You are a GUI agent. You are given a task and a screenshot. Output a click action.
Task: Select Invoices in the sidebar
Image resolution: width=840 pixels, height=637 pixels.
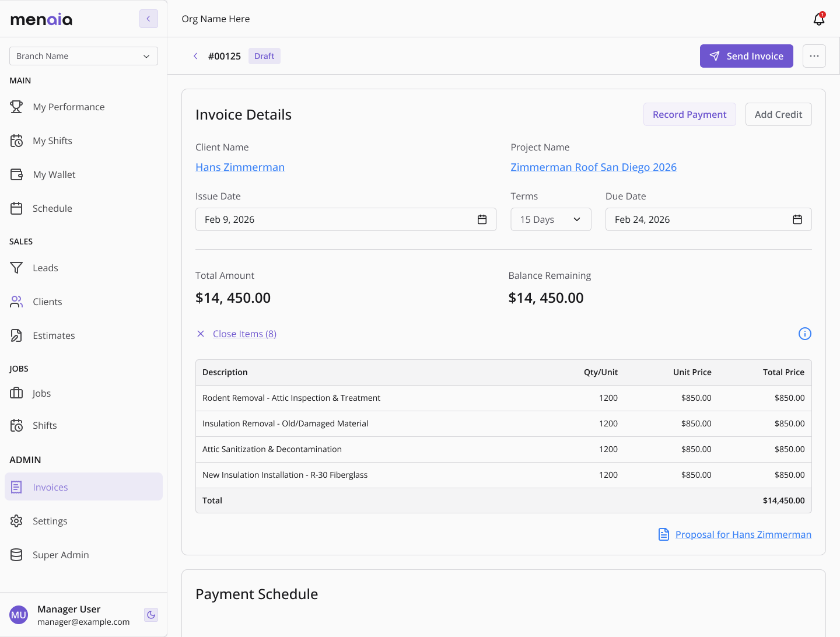pyautogui.click(x=83, y=487)
